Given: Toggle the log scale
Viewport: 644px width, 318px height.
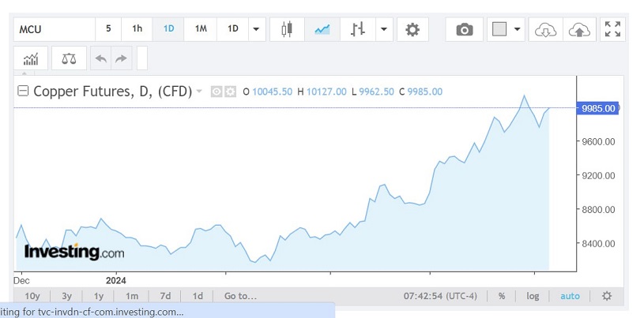Looking at the screenshot, I should pyautogui.click(x=533, y=296).
